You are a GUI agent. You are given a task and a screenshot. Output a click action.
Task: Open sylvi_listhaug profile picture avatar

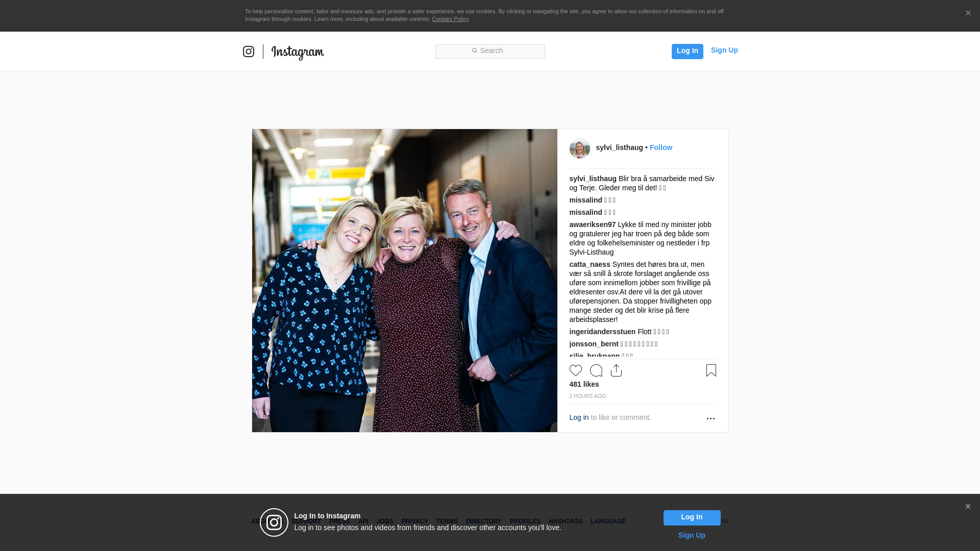click(x=579, y=148)
